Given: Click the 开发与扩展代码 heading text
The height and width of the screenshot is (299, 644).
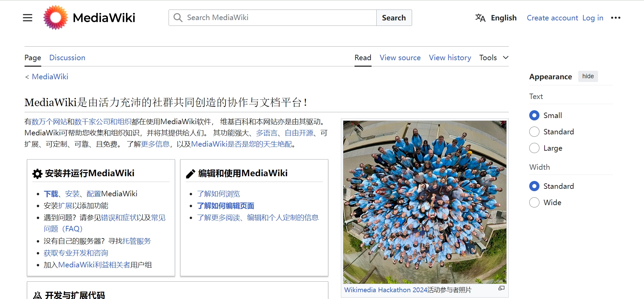Looking at the screenshot, I should (75, 295).
